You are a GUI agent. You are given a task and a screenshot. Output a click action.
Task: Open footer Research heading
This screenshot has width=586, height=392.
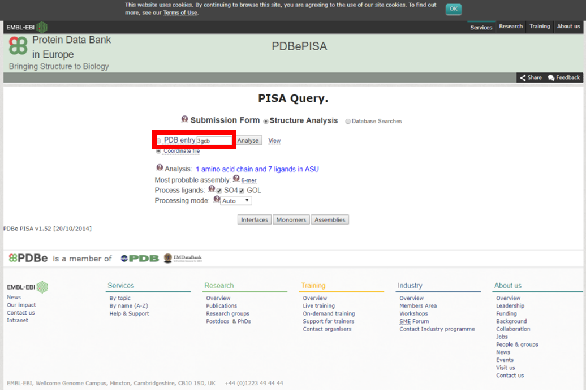click(x=219, y=286)
